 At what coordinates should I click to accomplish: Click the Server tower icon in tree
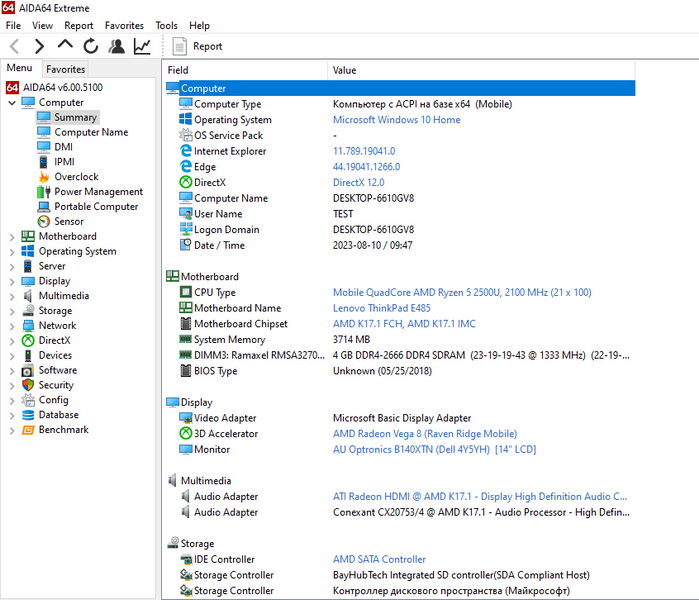click(28, 266)
